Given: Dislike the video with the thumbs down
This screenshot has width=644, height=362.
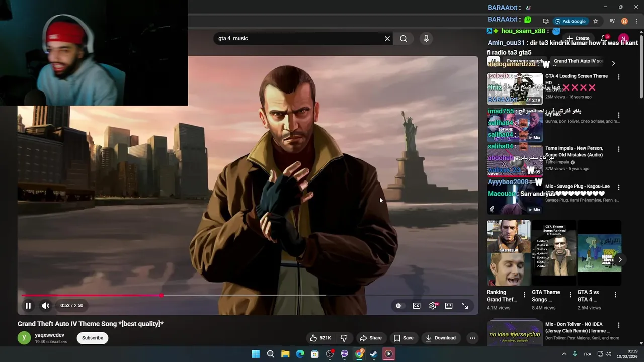Looking at the screenshot, I should (344, 338).
